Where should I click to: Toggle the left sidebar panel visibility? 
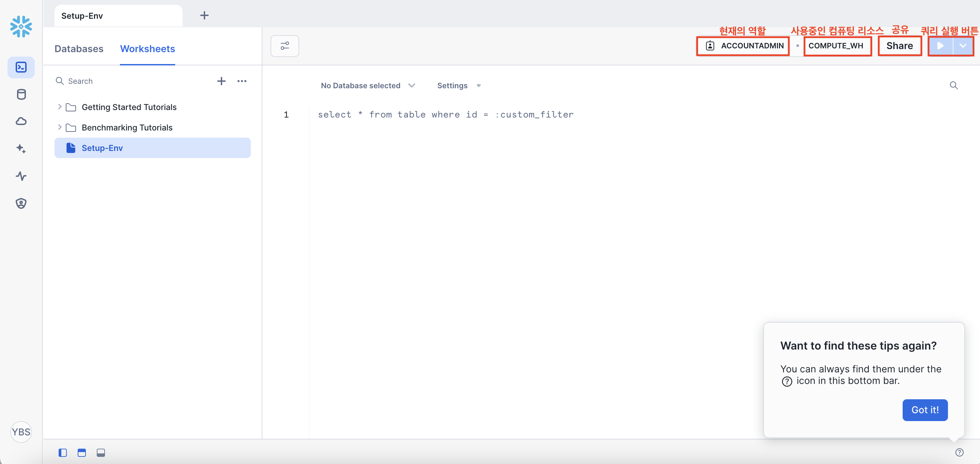(63, 453)
